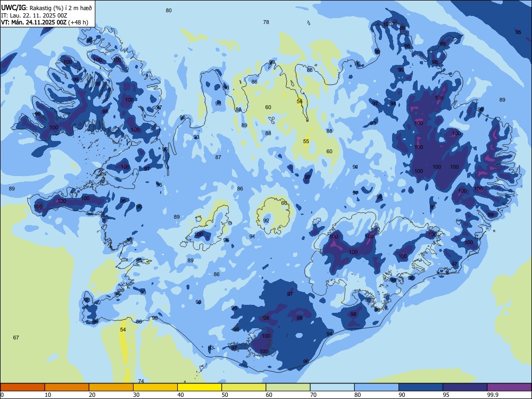This screenshot has height=399, width=532.
Task: Click the '78' humidity value on the map
Action: tap(266, 22)
